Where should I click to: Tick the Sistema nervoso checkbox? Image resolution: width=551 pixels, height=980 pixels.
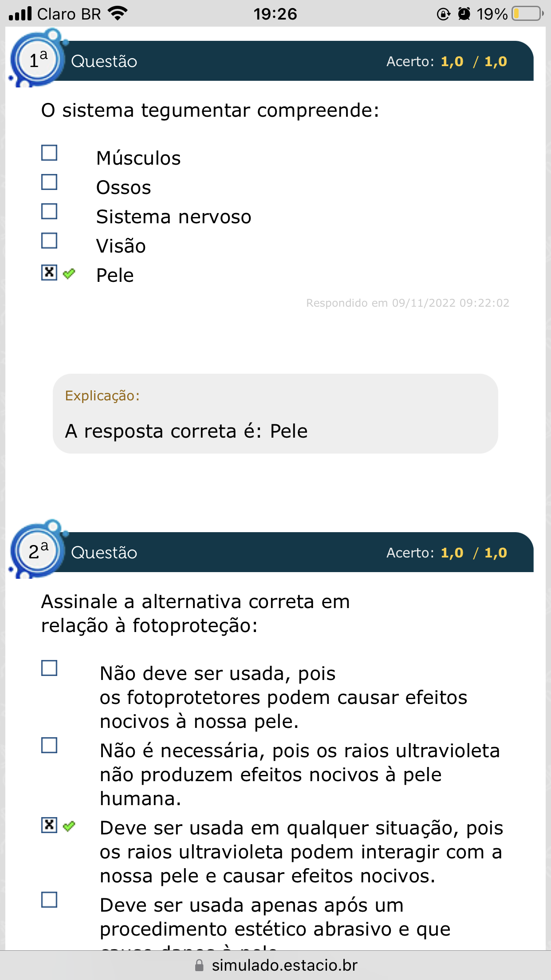click(x=49, y=211)
